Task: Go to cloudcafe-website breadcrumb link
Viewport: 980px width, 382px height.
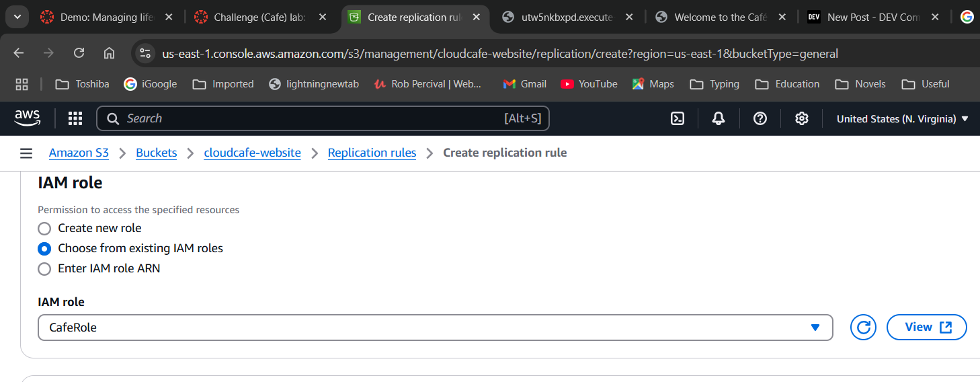Action: click(x=252, y=153)
